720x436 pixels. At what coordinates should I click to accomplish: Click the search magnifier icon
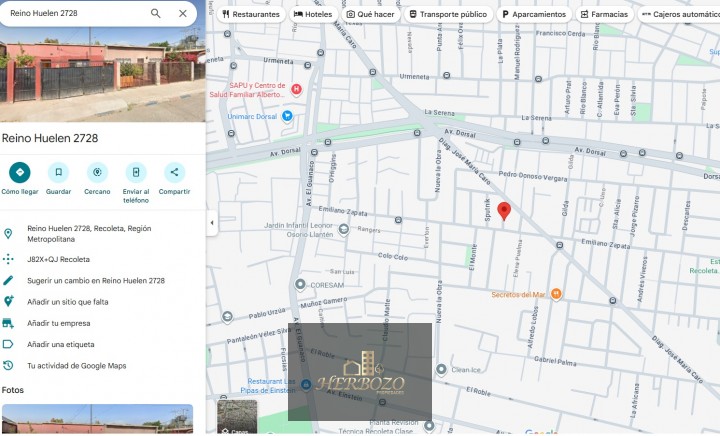155,14
